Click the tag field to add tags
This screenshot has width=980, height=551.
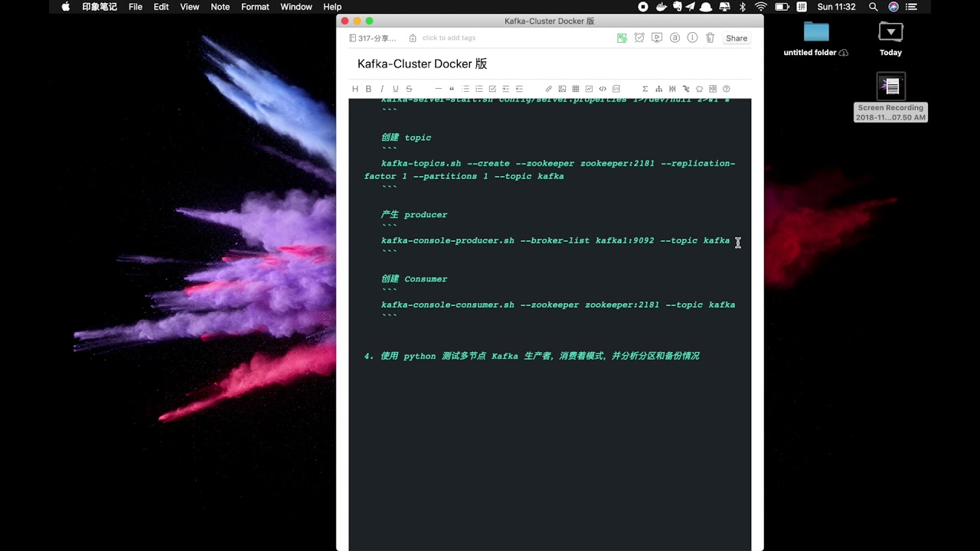(449, 38)
